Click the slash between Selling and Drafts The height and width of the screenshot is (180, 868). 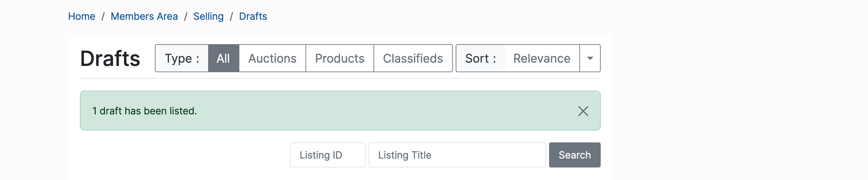(231, 16)
